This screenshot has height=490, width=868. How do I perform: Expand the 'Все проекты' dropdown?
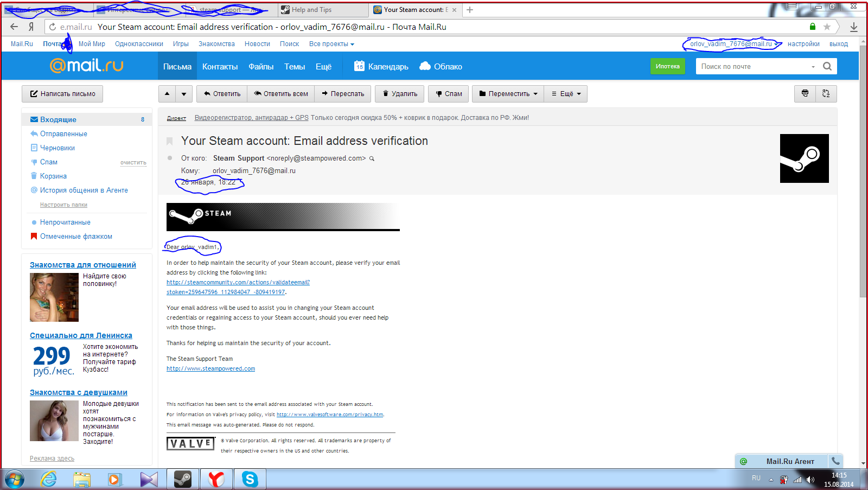(331, 44)
